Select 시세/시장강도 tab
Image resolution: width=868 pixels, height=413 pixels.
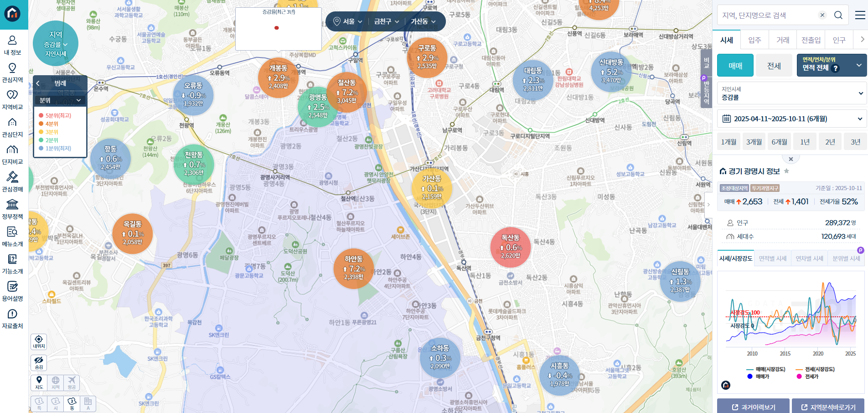(736, 258)
